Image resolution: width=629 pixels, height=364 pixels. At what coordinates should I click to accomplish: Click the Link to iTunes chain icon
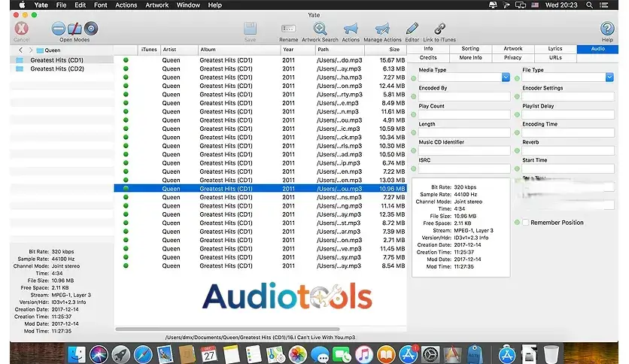pyautogui.click(x=439, y=29)
